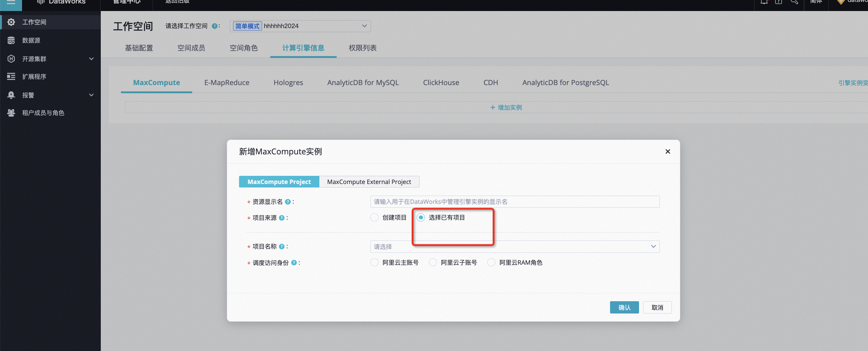The width and height of the screenshot is (868, 351).
Task: Switch to the 空间角色 tab
Action: [244, 48]
